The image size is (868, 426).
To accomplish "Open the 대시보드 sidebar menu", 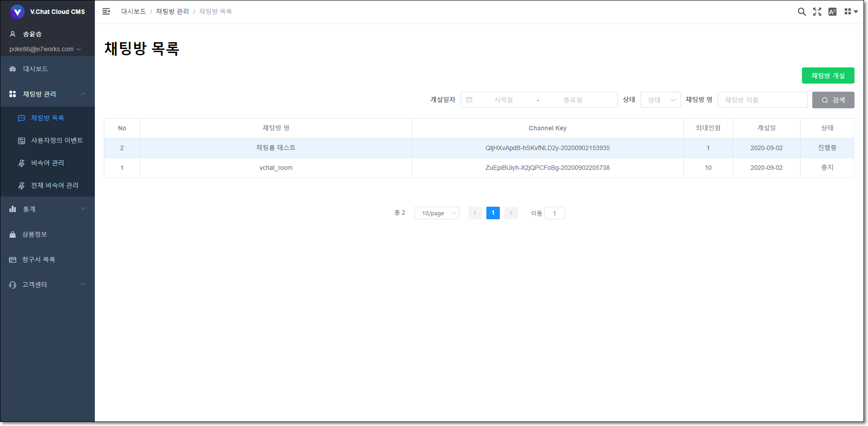I will pos(48,69).
